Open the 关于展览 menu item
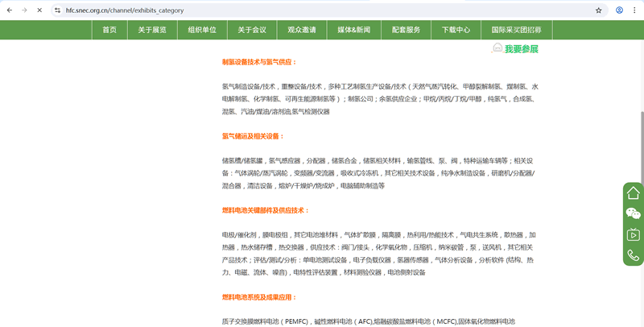Screen dimensions: 644x327 (152, 30)
